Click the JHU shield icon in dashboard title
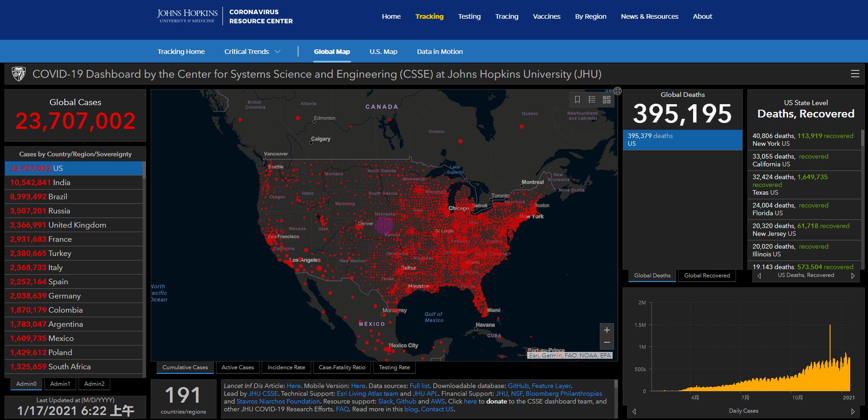Screen dimensions: 868x420 pyautogui.click(x=19, y=74)
